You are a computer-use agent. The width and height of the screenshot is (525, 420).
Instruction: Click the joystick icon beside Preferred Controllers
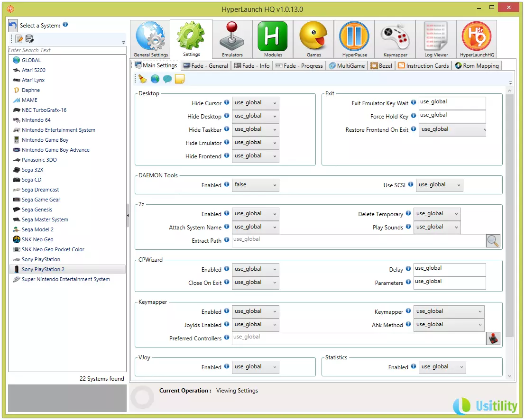pyautogui.click(x=493, y=338)
